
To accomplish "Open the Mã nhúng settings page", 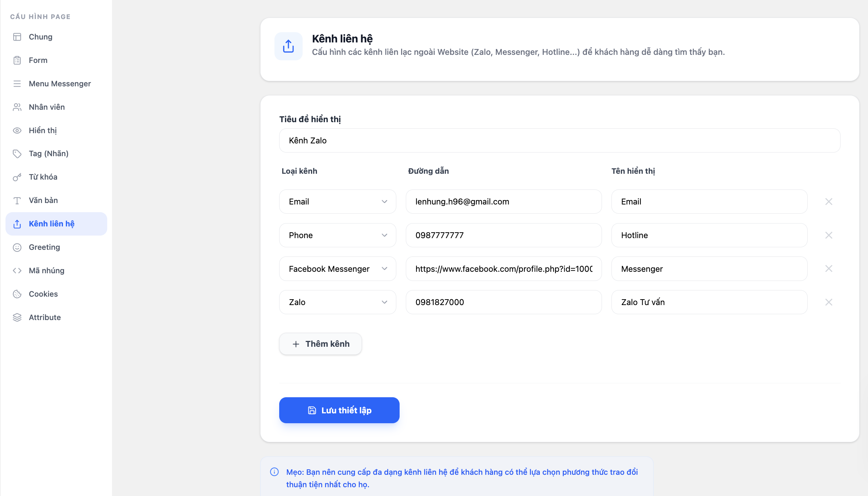I will pos(46,271).
